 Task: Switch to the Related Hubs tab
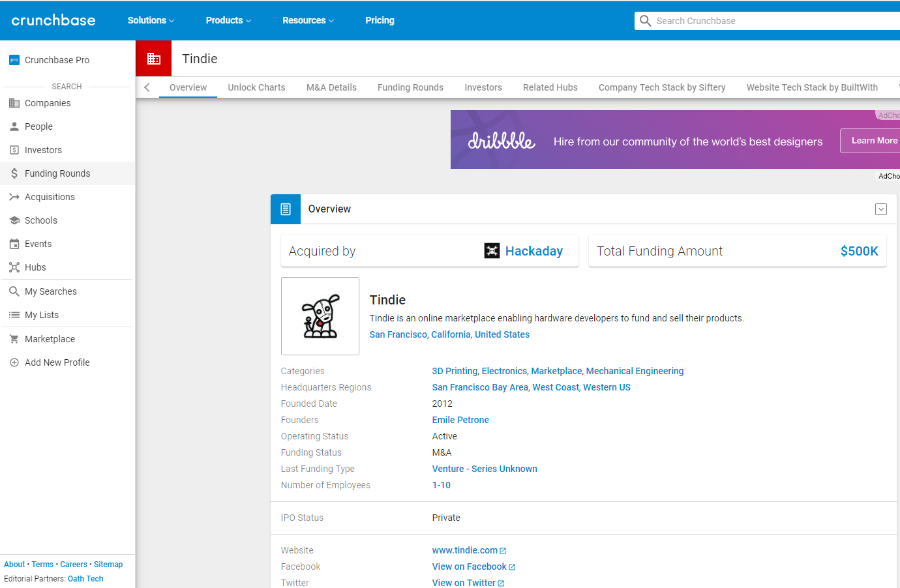(x=550, y=87)
